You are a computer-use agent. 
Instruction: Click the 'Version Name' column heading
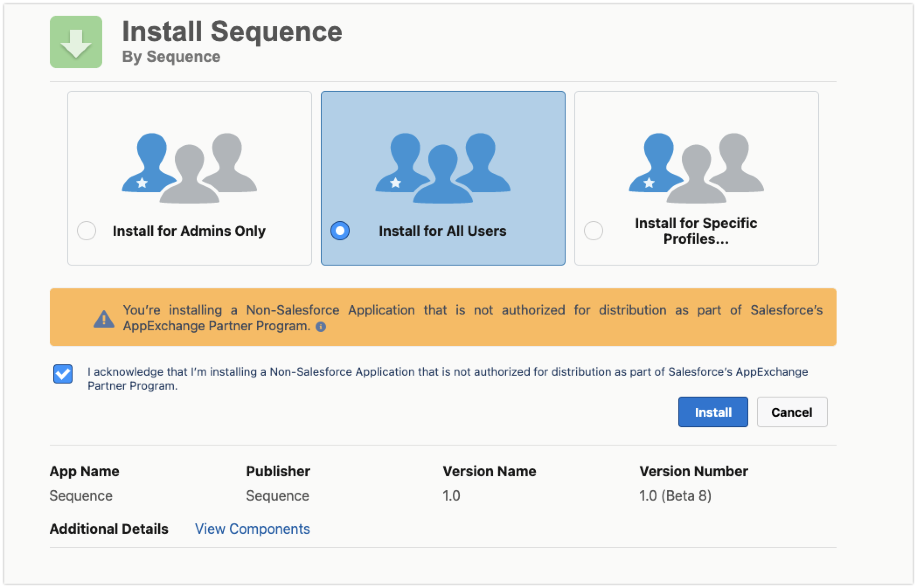click(489, 471)
